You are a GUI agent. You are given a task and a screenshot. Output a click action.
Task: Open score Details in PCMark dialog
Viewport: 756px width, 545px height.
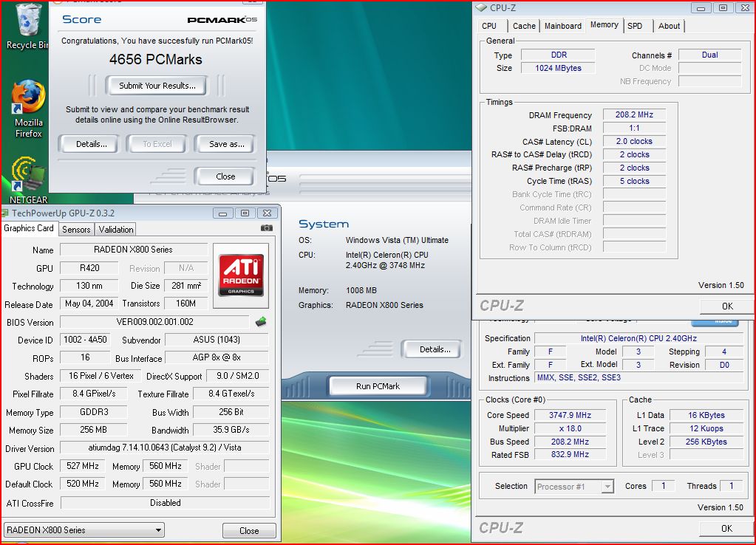pyautogui.click(x=88, y=144)
